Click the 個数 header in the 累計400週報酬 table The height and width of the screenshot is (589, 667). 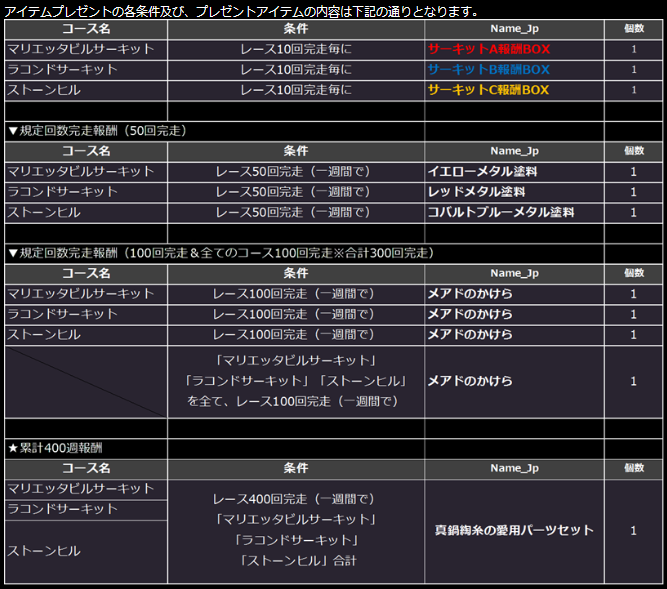coord(633,468)
